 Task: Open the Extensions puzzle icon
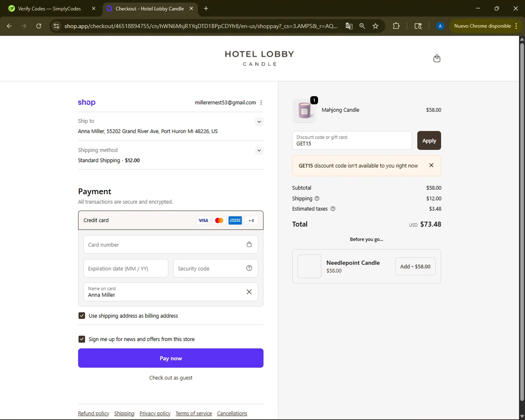pos(396,26)
